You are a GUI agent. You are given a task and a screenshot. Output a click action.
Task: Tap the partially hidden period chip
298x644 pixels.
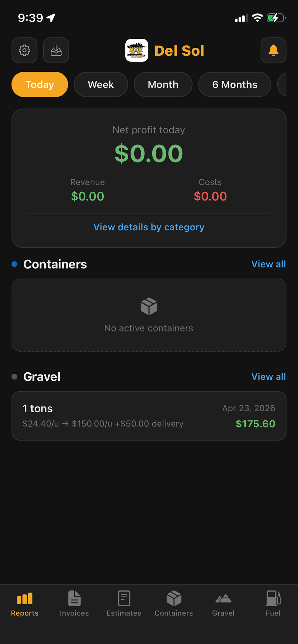(282, 85)
